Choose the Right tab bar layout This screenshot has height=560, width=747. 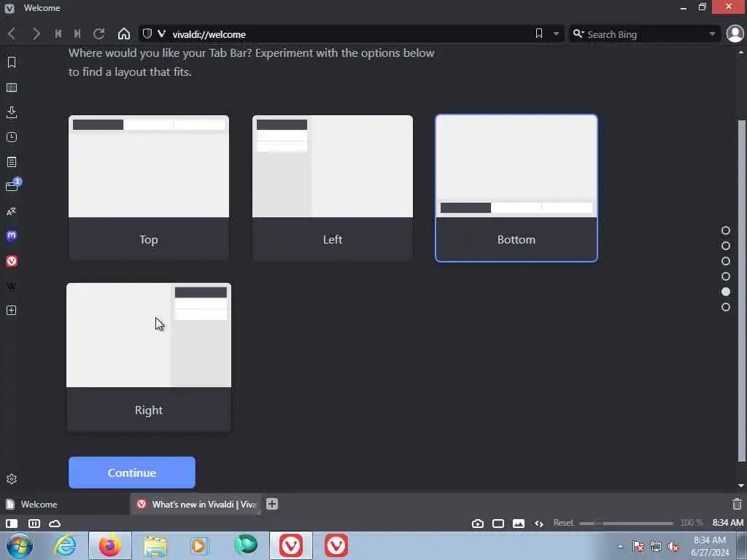click(149, 357)
